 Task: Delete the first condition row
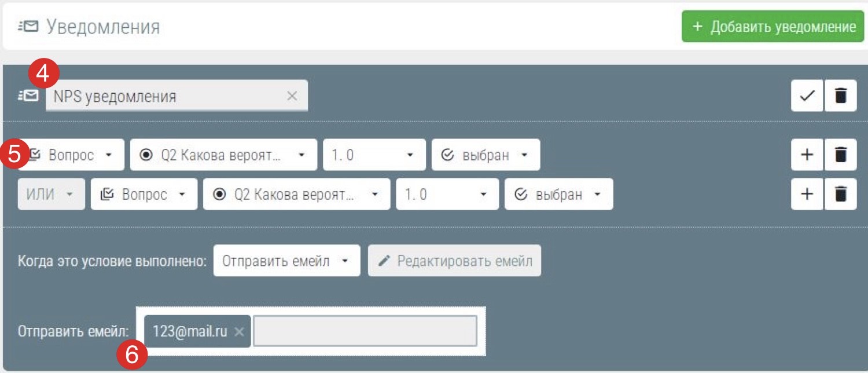point(841,155)
